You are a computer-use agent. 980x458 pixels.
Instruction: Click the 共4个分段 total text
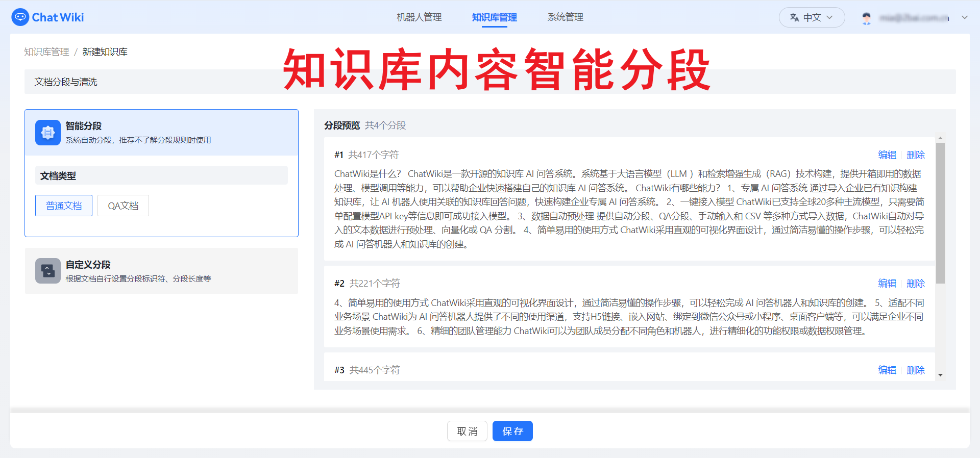[385, 125]
